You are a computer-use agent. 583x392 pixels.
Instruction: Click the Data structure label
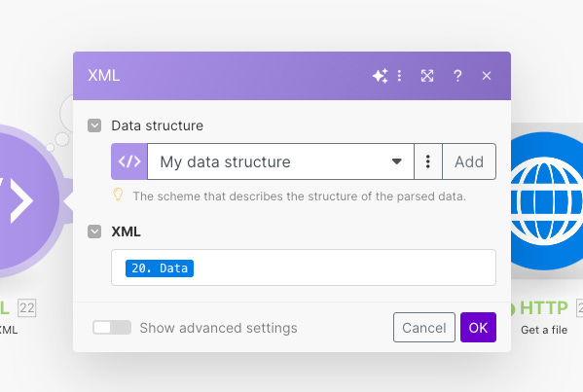(x=158, y=125)
